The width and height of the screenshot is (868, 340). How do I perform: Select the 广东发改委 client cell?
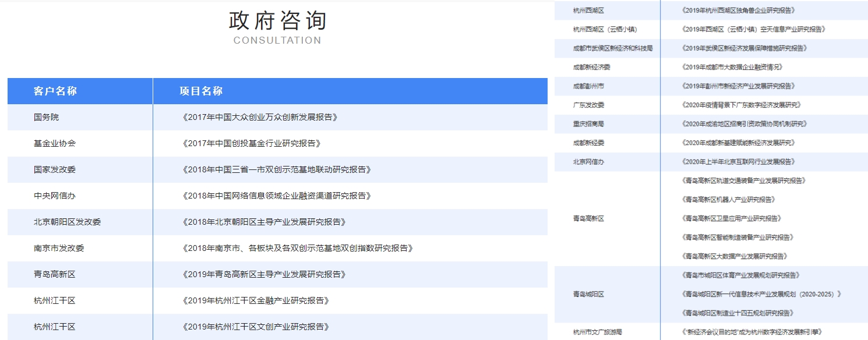[588, 105]
